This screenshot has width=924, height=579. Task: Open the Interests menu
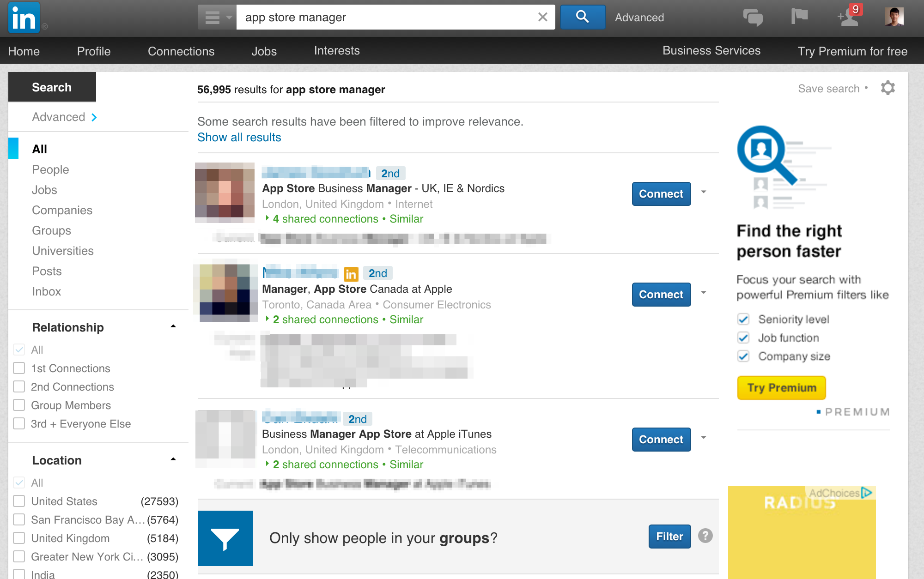(x=337, y=50)
